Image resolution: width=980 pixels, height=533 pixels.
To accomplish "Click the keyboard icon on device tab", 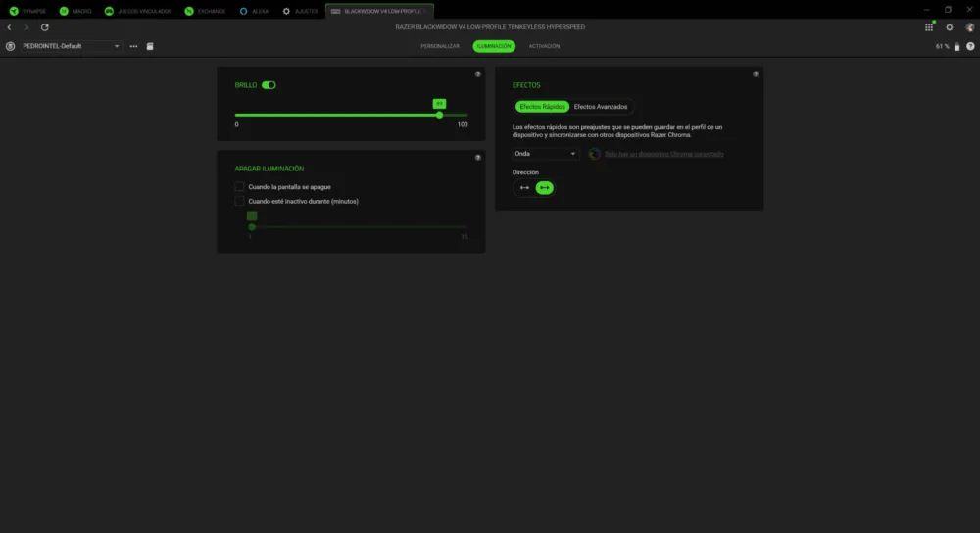I will tap(335, 11).
